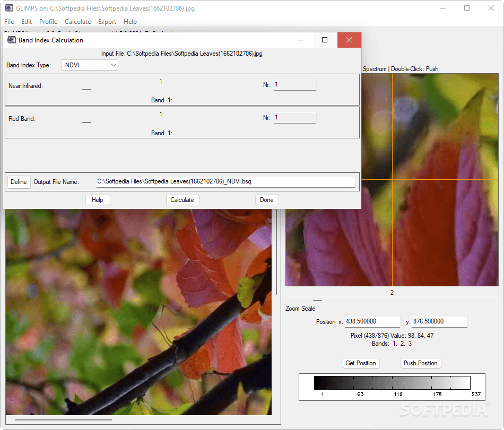
Task: Open the Help menu
Action: pos(130,22)
